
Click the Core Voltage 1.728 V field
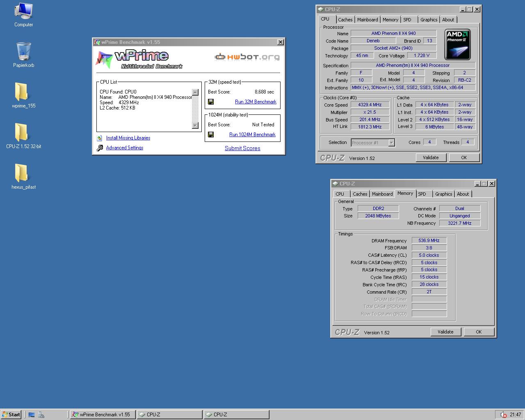(422, 55)
